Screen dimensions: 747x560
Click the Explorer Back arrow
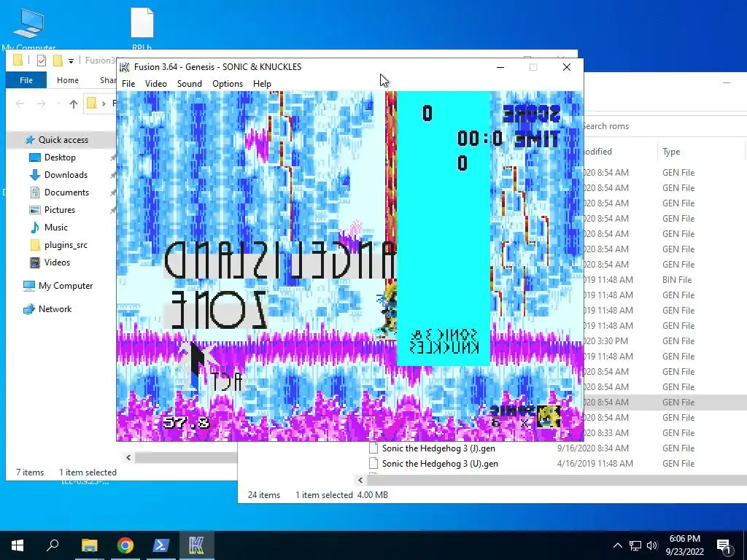[x=20, y=104]
